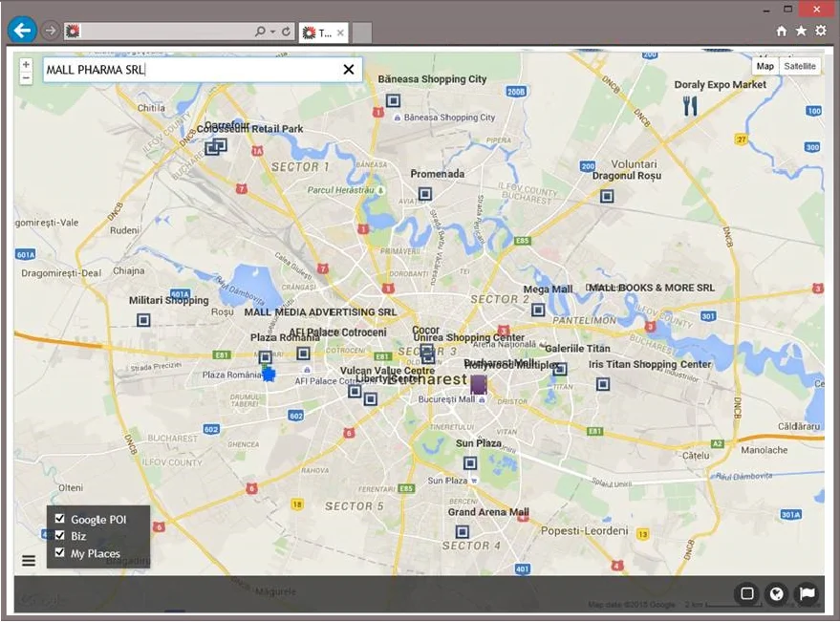
Task: Select the AFI Palace Cotroceni marker
Action: click(x=303, y=354)
